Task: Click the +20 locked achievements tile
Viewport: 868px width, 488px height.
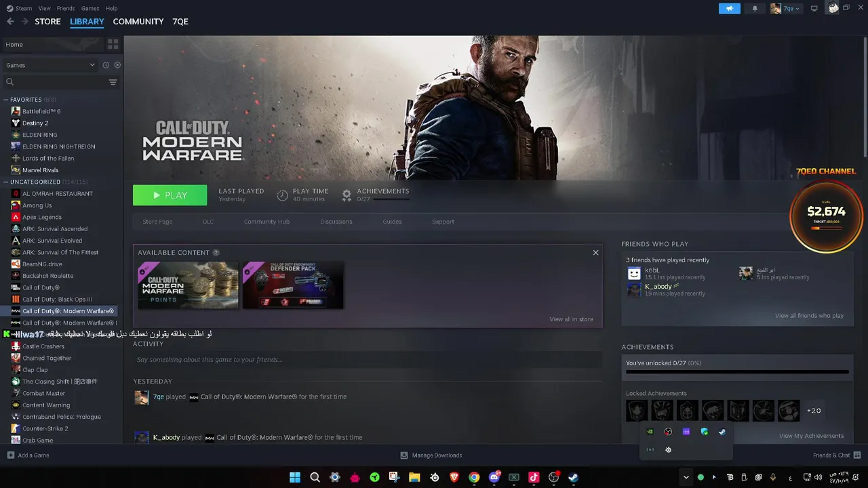Action: pos(814,411)
